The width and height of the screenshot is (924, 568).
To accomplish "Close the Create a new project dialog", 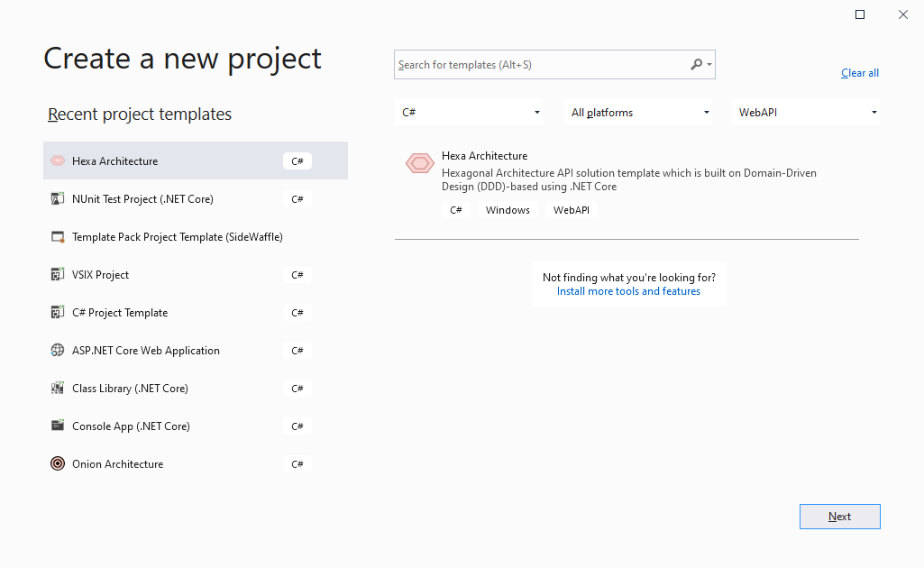I will (902, 14).
